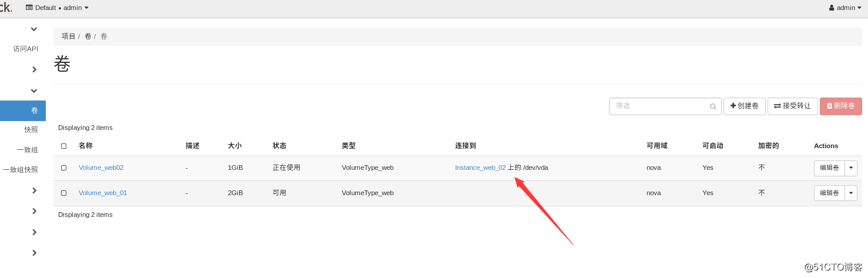Select 一致组 in the sidebar menu
The width and height of the screenshot is (868, 278).
click(28, 150)
